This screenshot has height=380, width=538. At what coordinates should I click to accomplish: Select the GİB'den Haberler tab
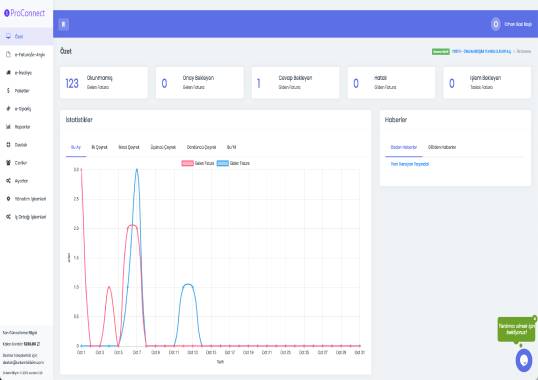(442, 147)
